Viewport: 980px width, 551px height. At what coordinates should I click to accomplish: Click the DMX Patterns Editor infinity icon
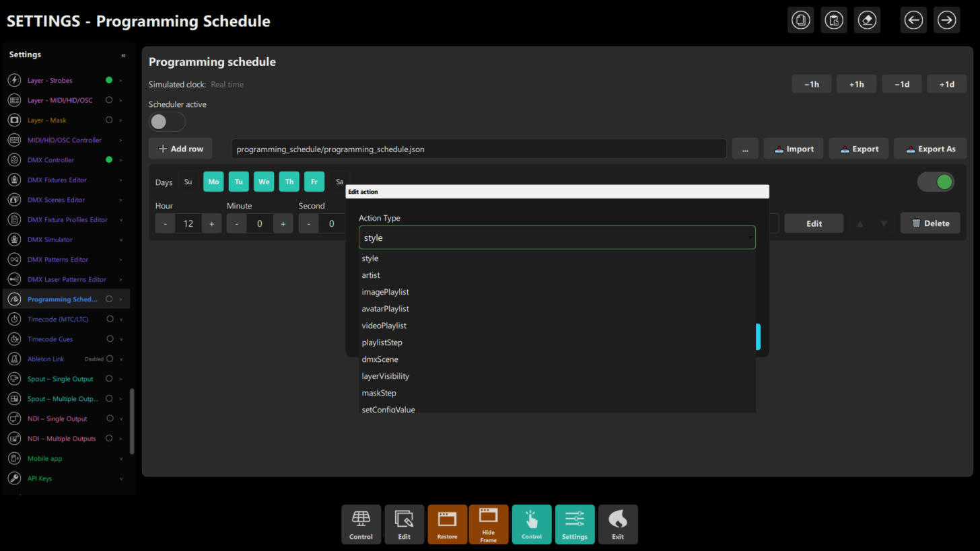[x=14, y=260]
